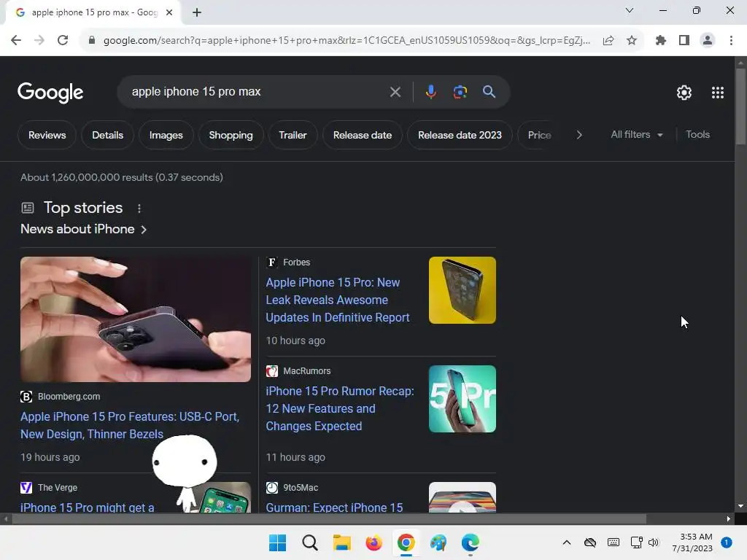Image resolution: width=747 pixels, height=560 pixels.
Task: Select the Price filter chip
Action: pos(539,135)
